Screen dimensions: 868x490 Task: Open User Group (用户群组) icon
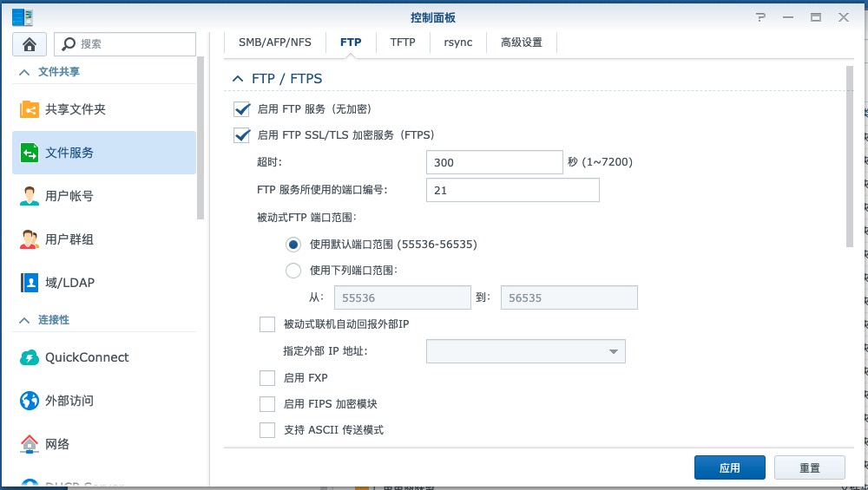pos(30,239)
